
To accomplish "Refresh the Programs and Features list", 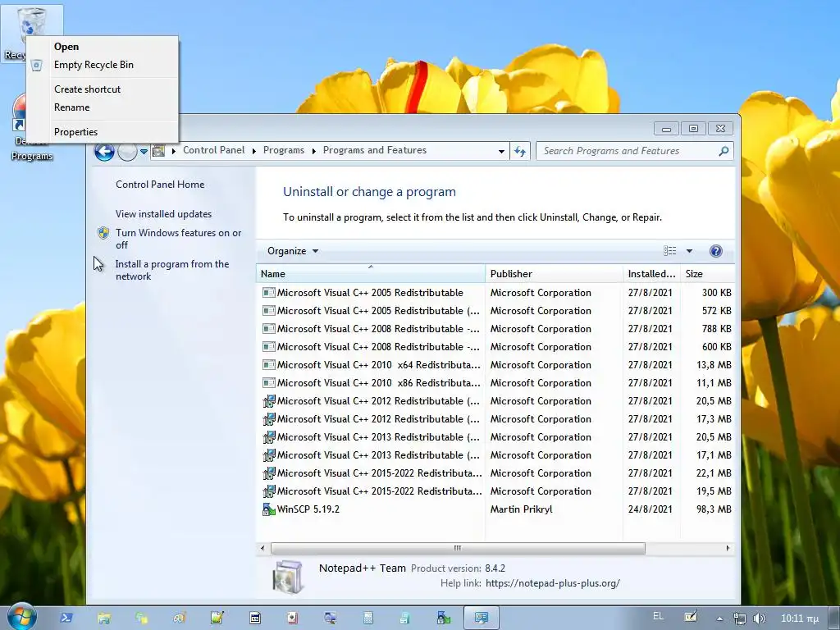I will (x=519, y=151).
